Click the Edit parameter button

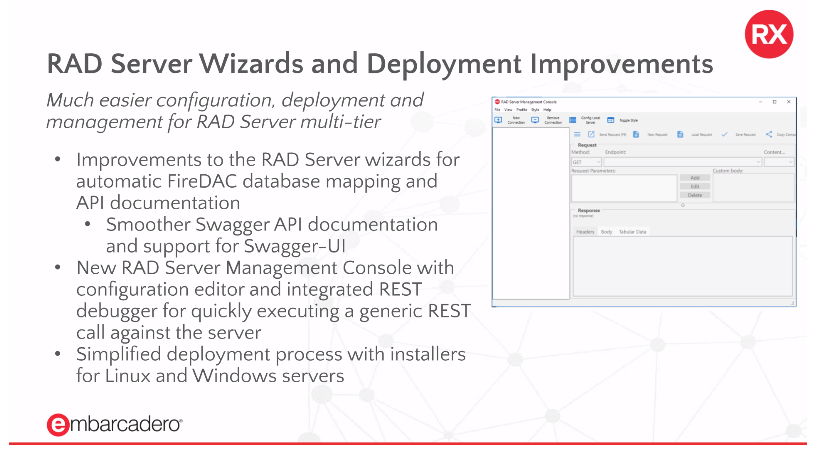695,186
